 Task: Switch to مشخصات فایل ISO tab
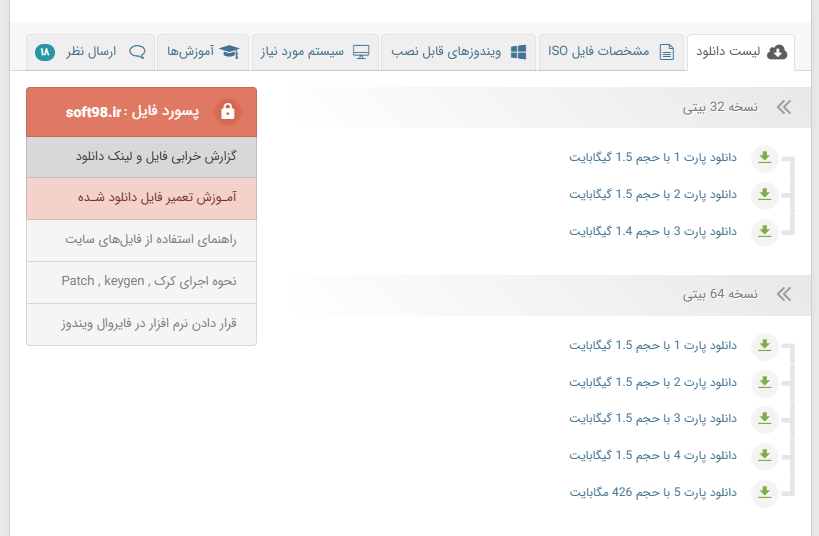(612, 52)
